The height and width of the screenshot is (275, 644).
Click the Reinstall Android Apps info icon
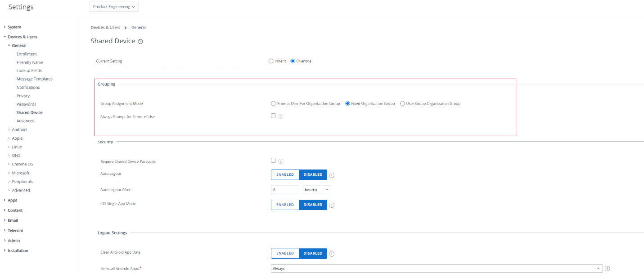point(607,269)
